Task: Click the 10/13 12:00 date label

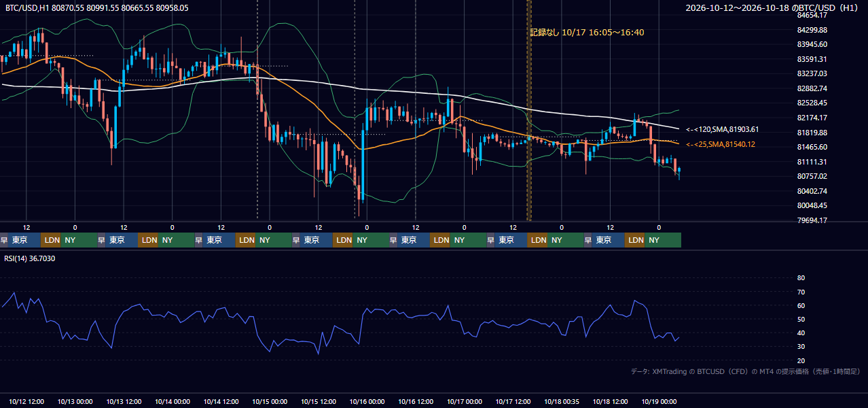Action: [x=124, y=402]
